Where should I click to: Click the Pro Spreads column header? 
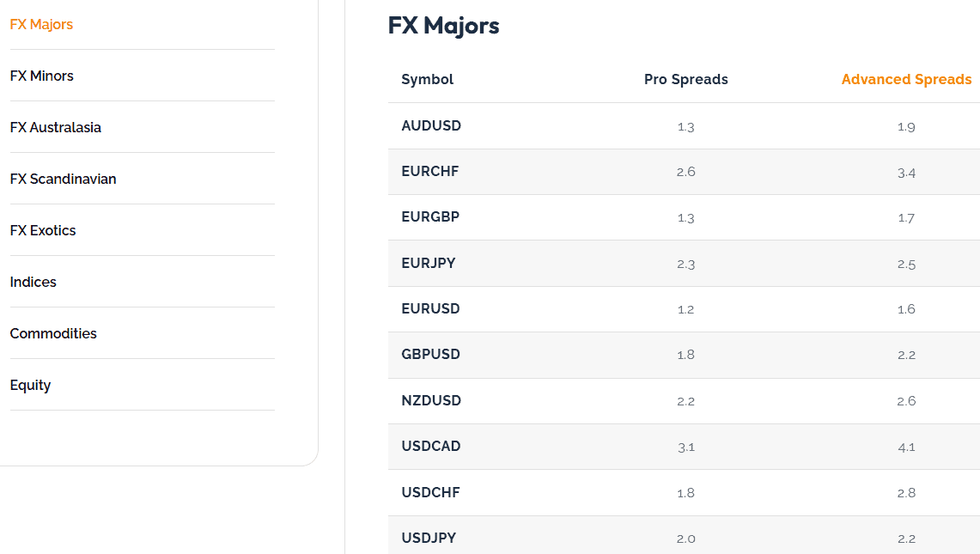[685, 79]
